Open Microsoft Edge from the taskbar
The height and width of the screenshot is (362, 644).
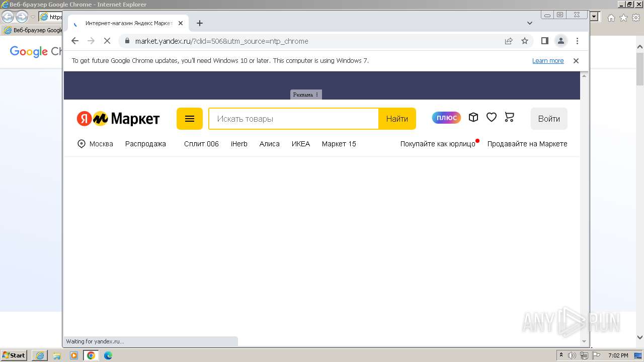[x=108, y=355]
